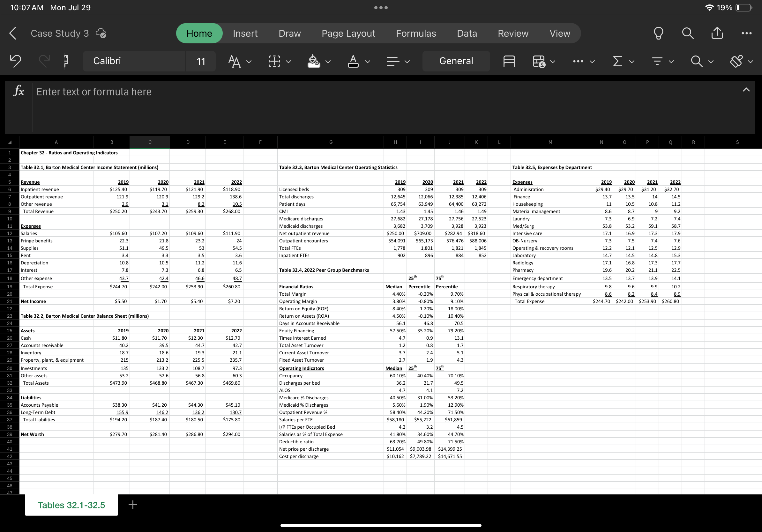Open the Format Painter tool
The width and height of the screenshot is (762, 532).
66,61
